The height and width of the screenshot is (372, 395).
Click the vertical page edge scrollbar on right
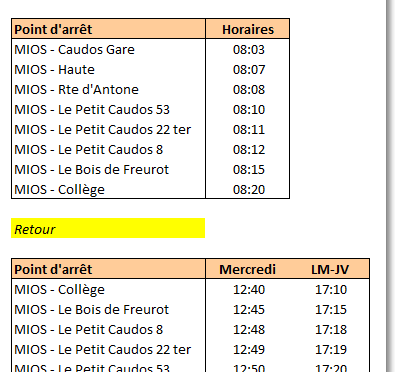tap(389, 186)
